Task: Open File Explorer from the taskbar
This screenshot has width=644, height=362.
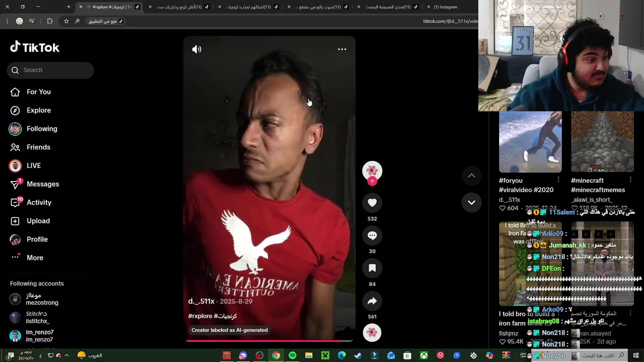Action: [x=309, y=355]
